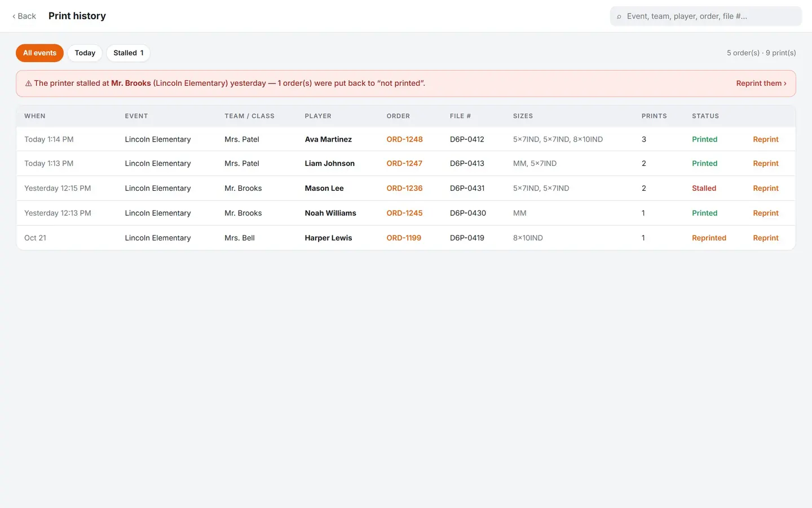Click the Stalled status for Mason Lee
The width and height of the screenshot is (812, 508).
704,189
